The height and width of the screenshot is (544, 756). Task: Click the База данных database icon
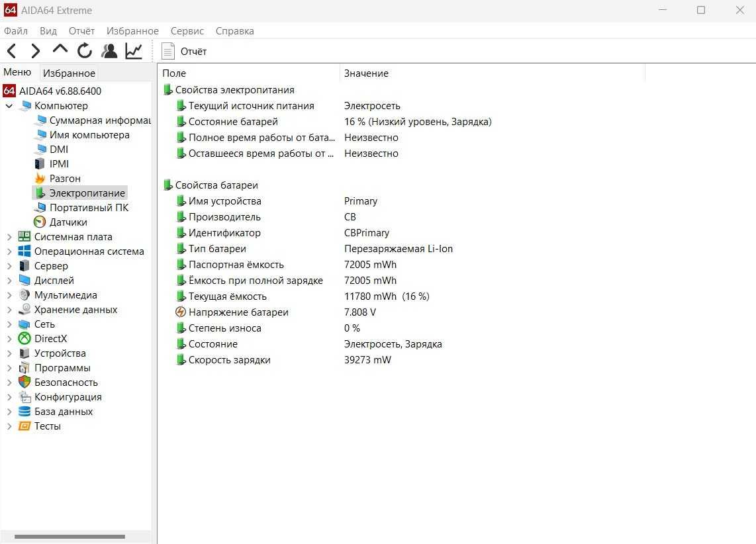[x=24, y=412]
